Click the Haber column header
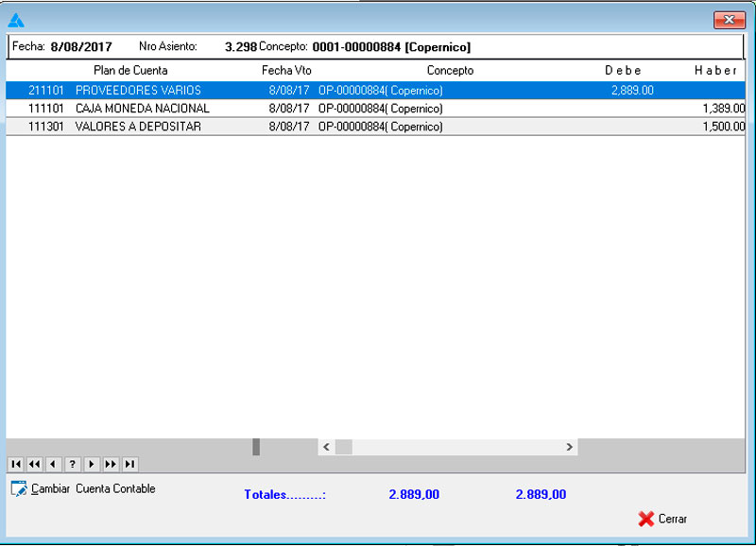 point(715,71)
